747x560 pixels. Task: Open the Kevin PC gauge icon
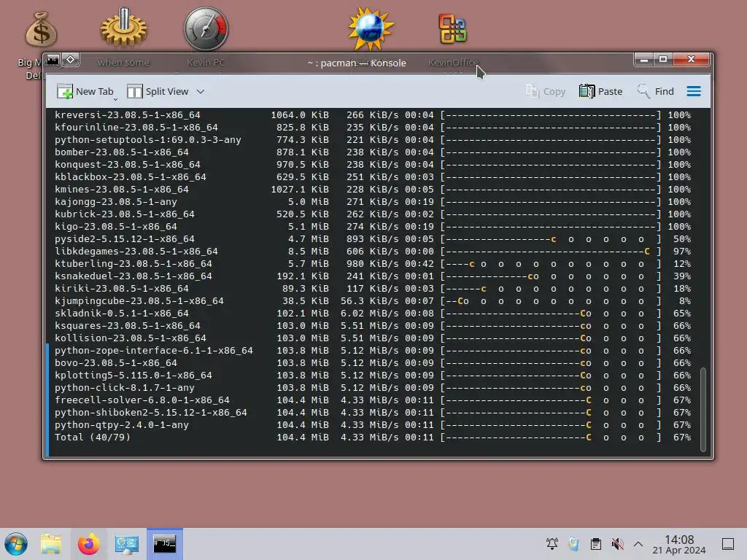(x=206, y=28)
